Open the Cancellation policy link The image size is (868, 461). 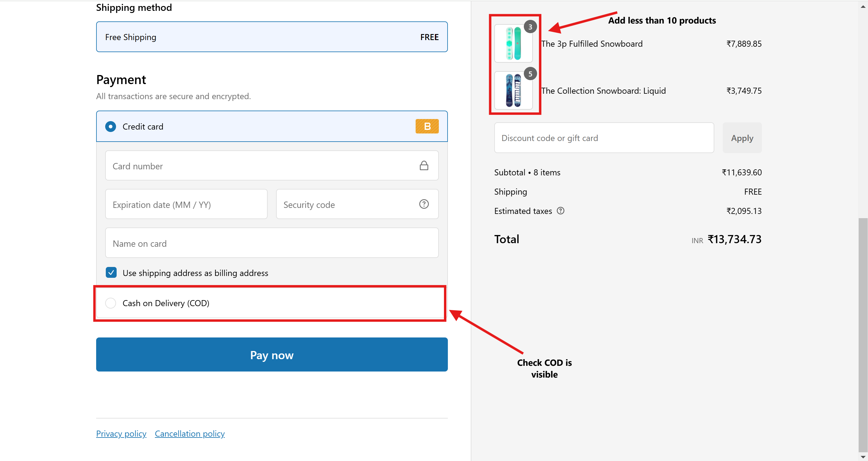pos(189,433)
